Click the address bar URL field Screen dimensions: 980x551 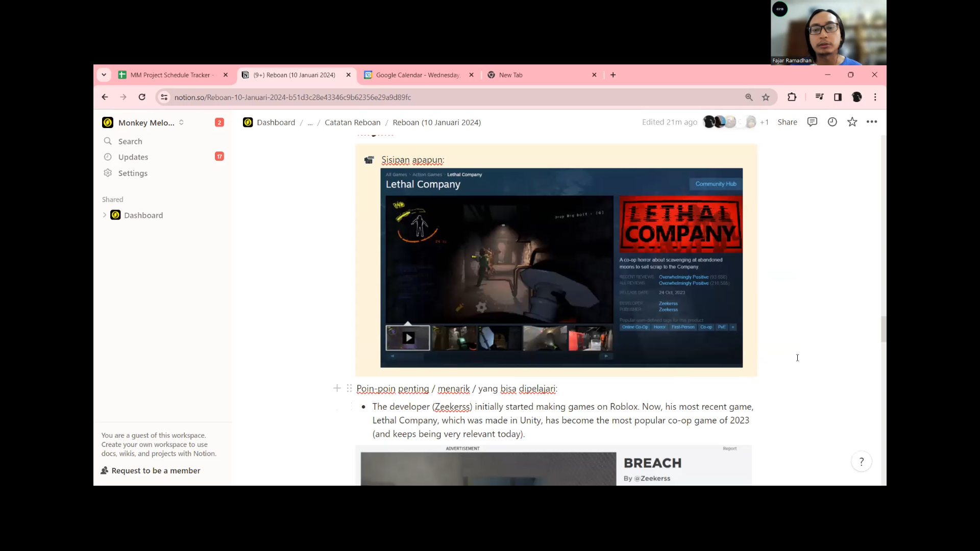(x=454, y=97)
